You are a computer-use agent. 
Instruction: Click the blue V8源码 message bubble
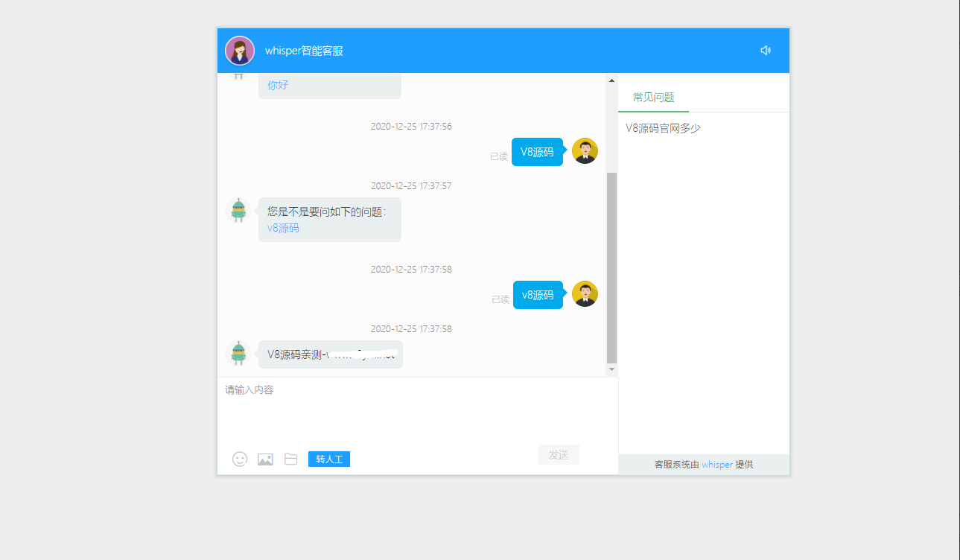[537, 151]
